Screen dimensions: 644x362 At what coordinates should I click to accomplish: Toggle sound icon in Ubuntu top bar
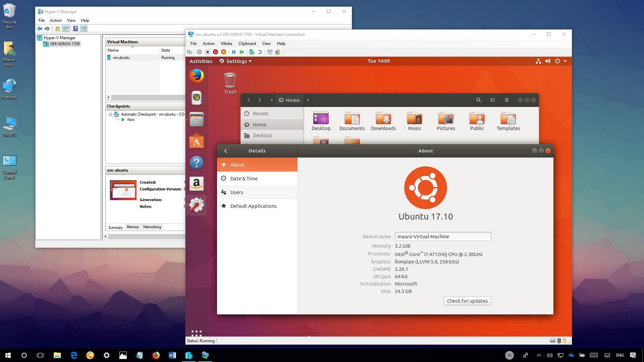coord(548,61)
